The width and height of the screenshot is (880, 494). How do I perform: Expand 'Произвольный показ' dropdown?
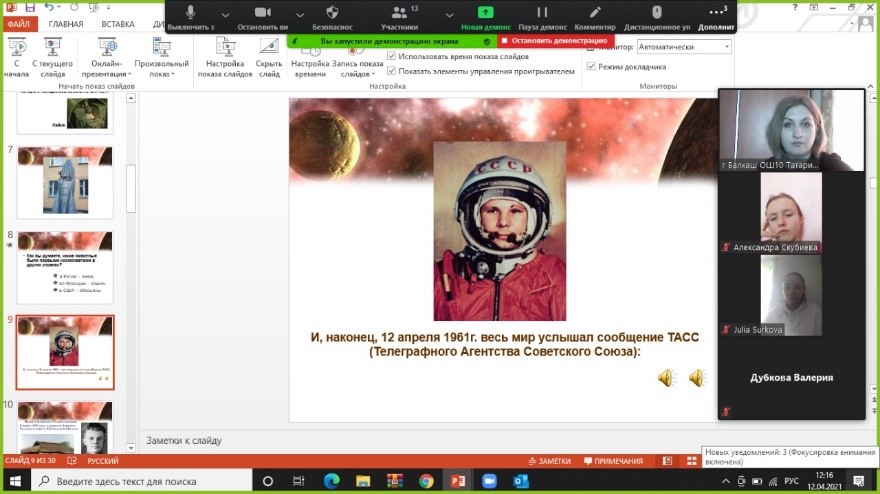(173, 73)
